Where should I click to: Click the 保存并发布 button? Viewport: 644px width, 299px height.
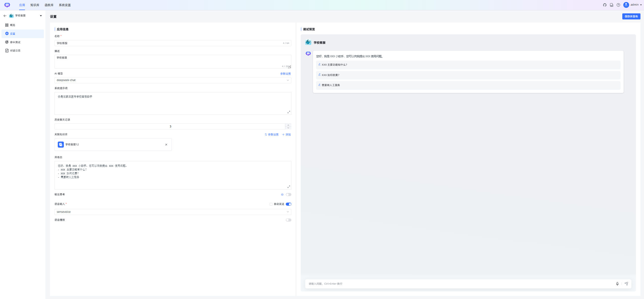(631, 16)
